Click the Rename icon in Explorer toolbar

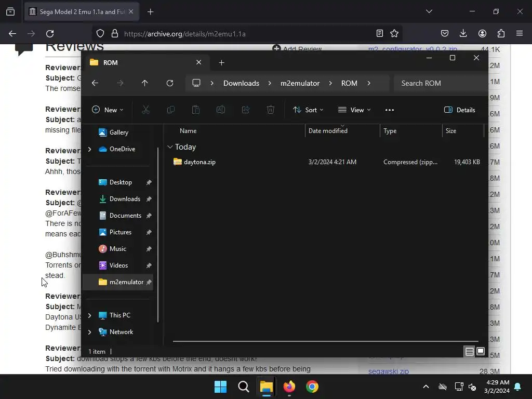[220, 110]
